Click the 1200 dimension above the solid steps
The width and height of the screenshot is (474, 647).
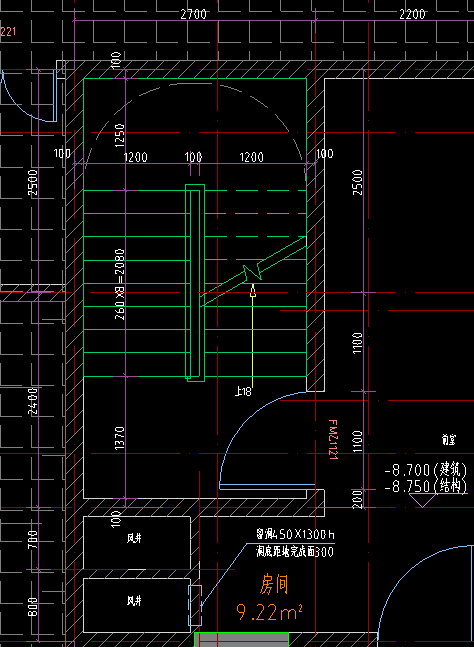[136, 157]
